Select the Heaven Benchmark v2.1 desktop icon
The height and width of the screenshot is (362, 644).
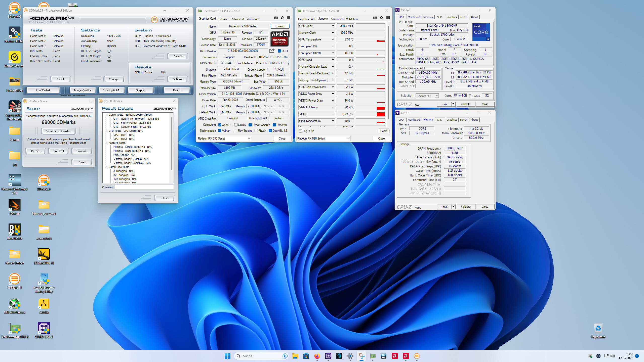[14, 184]
